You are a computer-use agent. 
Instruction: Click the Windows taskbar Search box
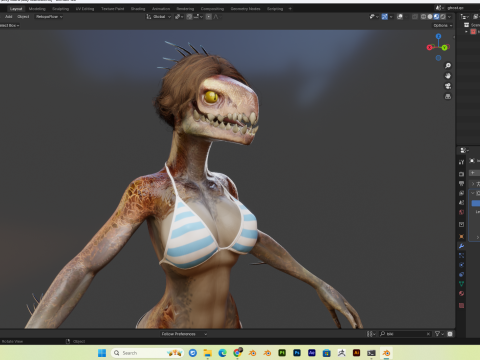coord(148,353)
